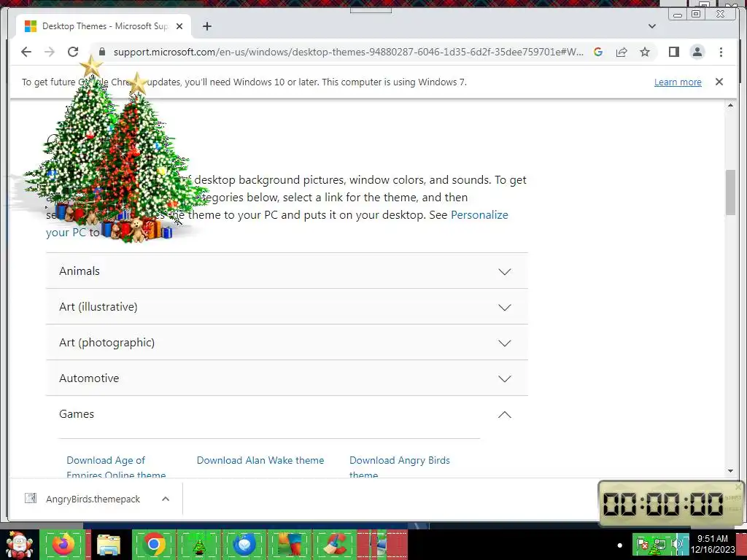Open the downloaded AngryBirds.themepack file
The image size is (747, 560).
pyautogui.click(x=93, y=499)
